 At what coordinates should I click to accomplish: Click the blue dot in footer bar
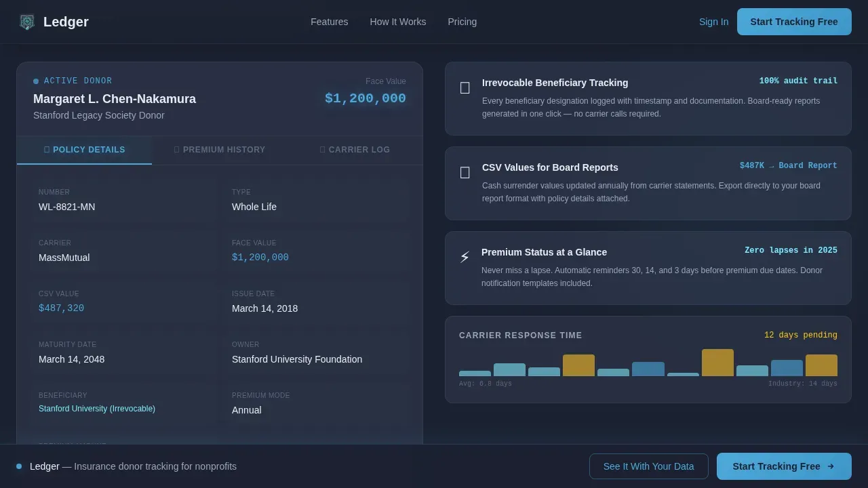coord(19,466)
